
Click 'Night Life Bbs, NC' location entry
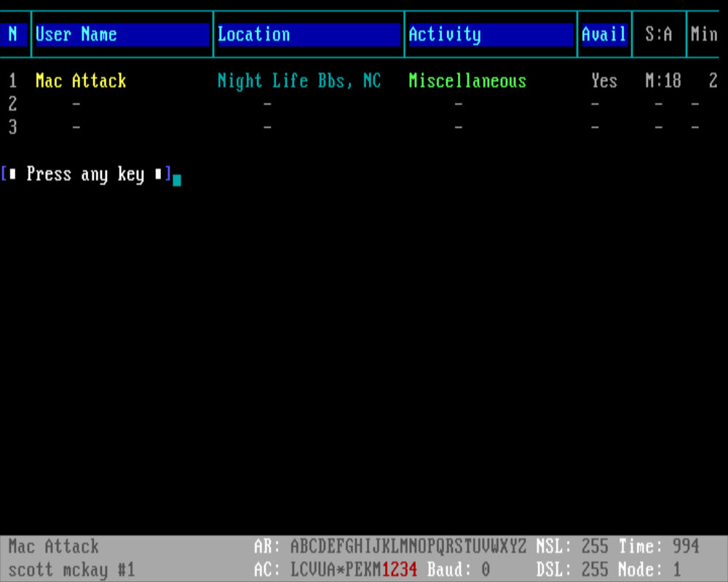pos(299,81)
